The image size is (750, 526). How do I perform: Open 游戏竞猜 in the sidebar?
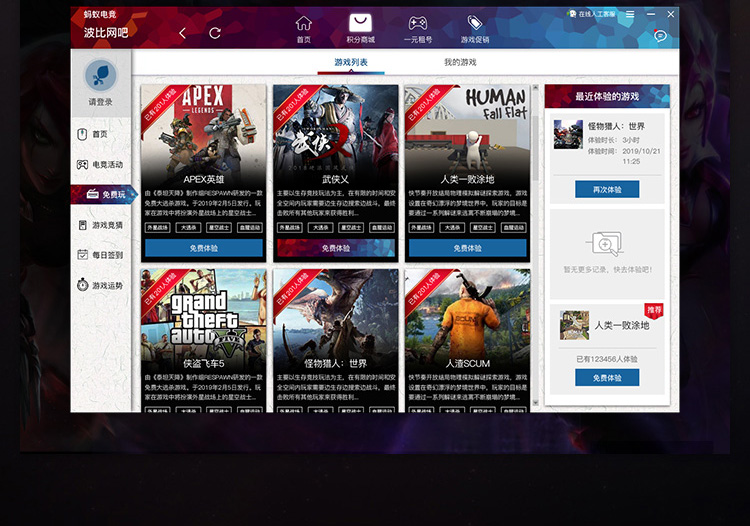point(100,225)
